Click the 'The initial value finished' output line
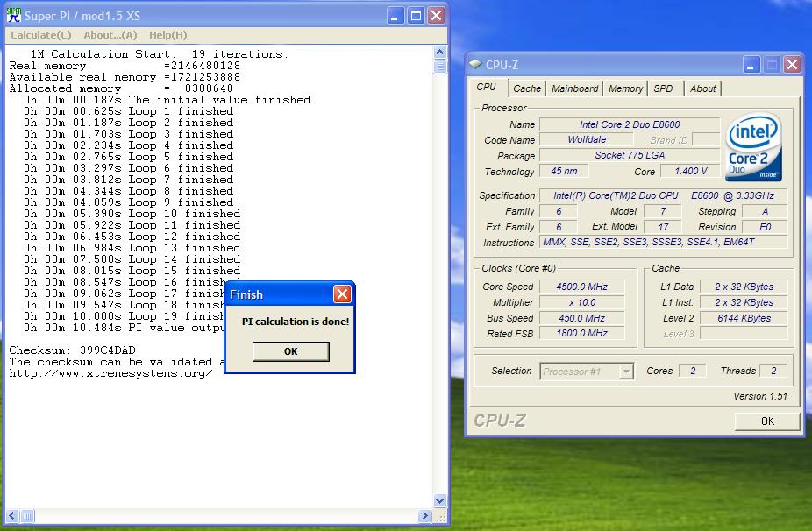The image size is (812, 531). (167, 100)
